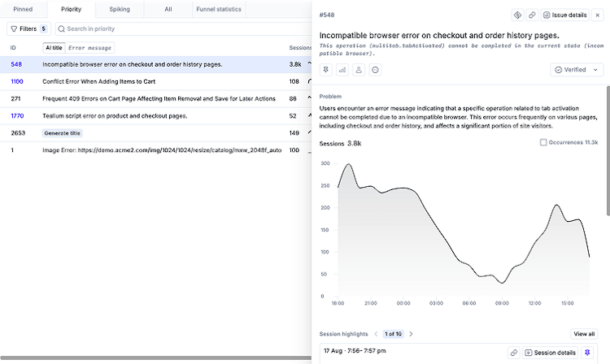Close the issue details panel
Image resolution: width=610 pixels, height=364 pixels.
point(598,15)
